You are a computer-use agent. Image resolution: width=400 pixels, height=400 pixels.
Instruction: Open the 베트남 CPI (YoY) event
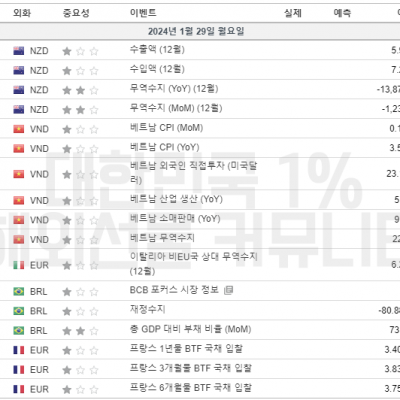point(165,147)
